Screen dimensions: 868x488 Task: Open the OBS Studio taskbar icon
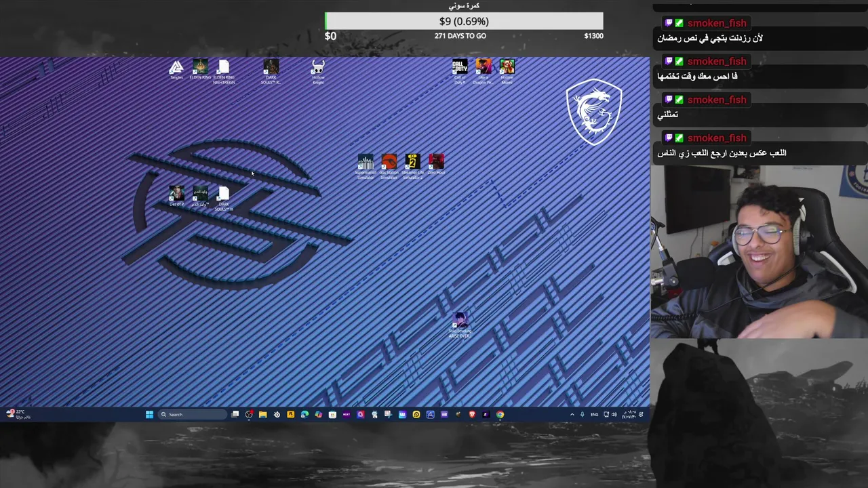click(249, 414)
